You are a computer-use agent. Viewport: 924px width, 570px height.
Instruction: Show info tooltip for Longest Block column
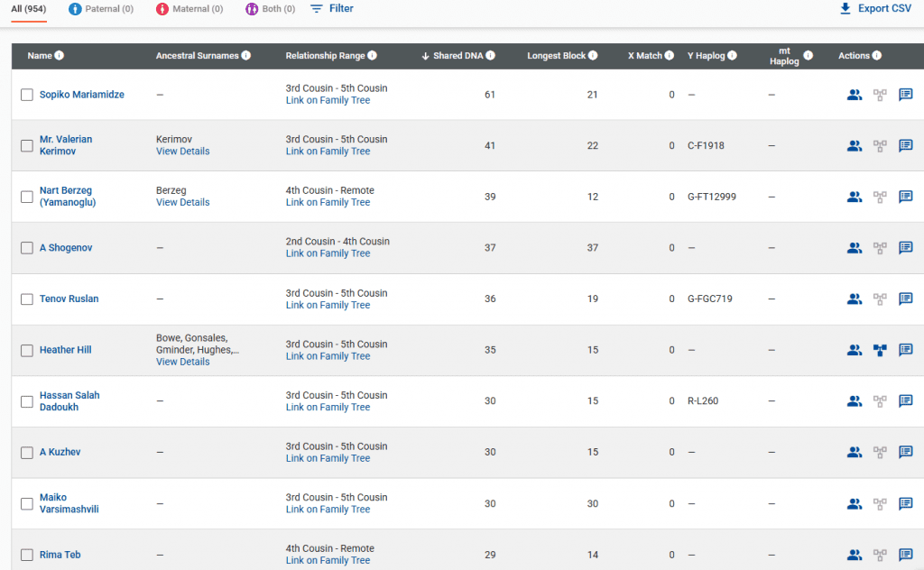593,55
